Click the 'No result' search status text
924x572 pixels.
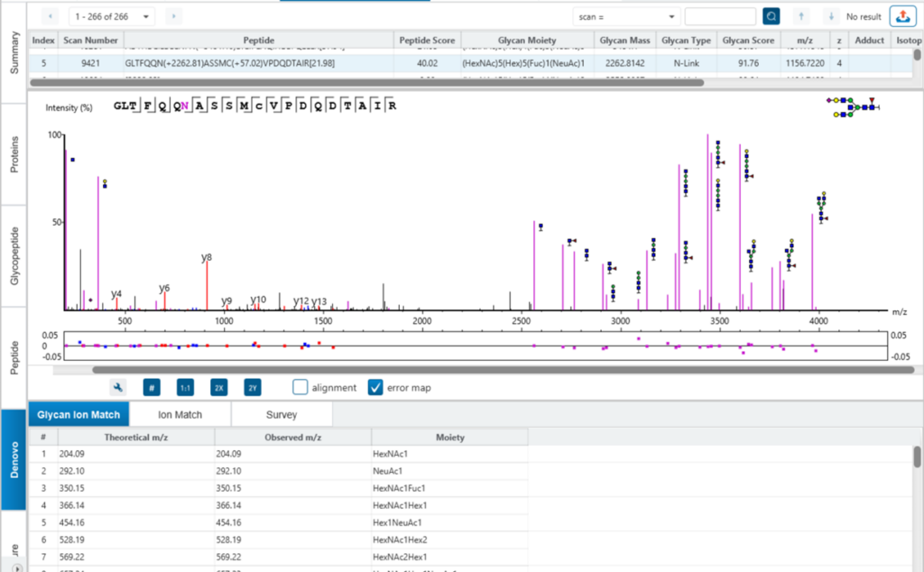pos(864,16)
